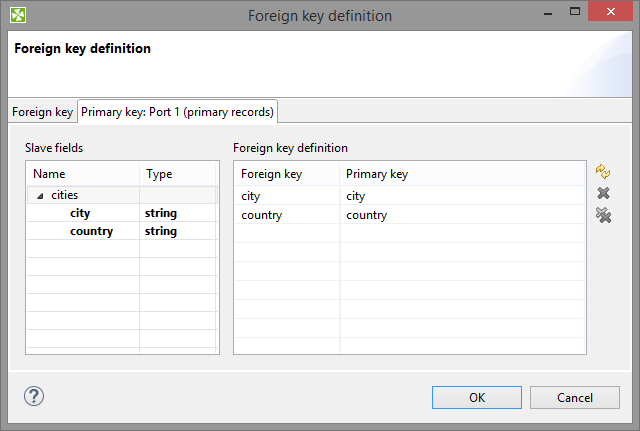Viewport: 640px width, 431px height.
Task: Collapse the cities tree node
Action: pos(40,196)
